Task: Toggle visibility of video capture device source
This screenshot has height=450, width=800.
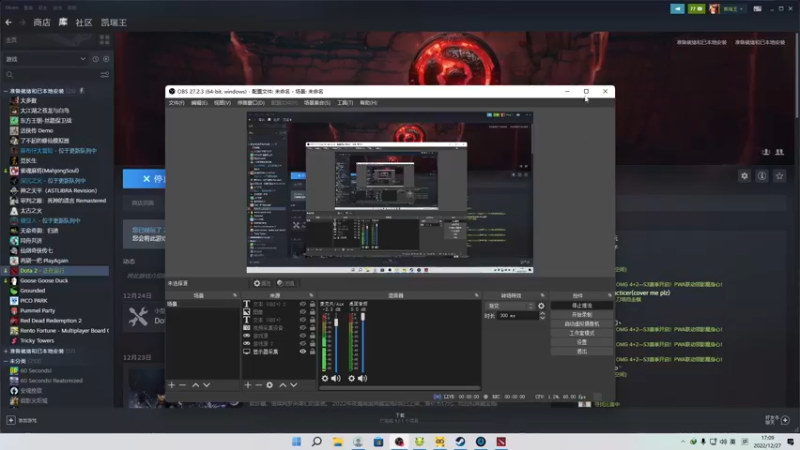Action: tap(303, 328)
